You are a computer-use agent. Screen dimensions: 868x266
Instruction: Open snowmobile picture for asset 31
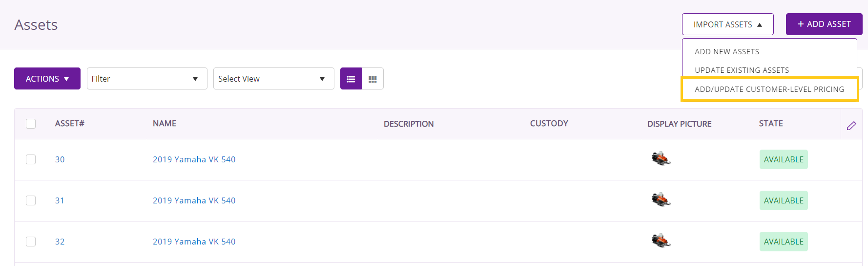661,199
